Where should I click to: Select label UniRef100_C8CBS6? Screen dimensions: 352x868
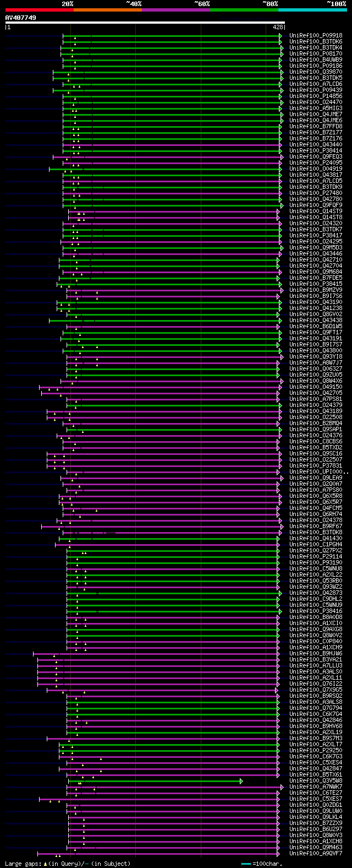click(316, 442)
